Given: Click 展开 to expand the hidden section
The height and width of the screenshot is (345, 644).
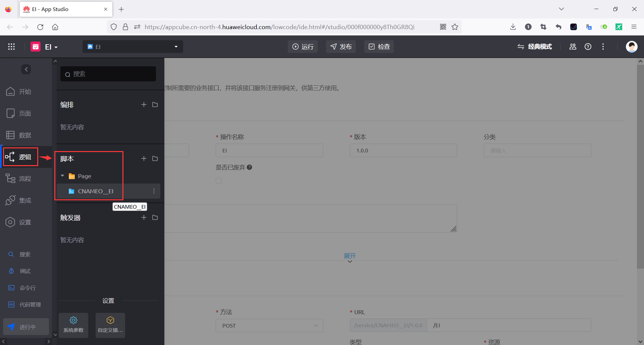Looking at the screenshot, I should [350, 256].
